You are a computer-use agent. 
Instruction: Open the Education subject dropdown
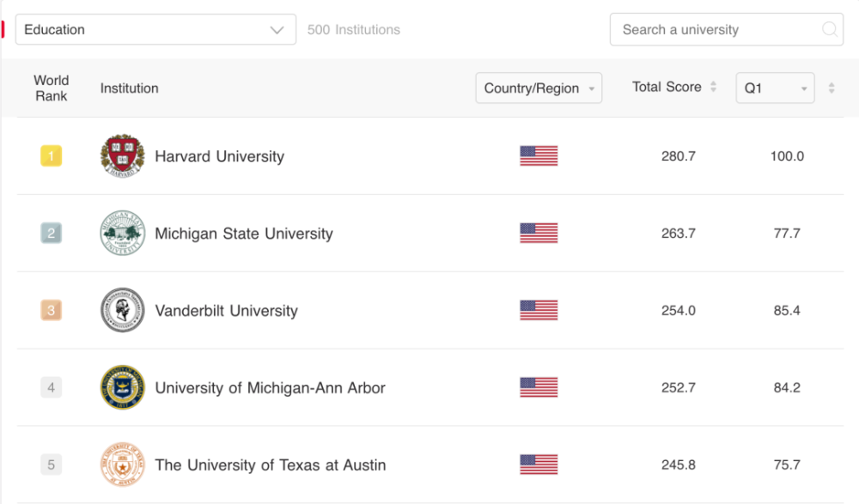coord(155,29)
